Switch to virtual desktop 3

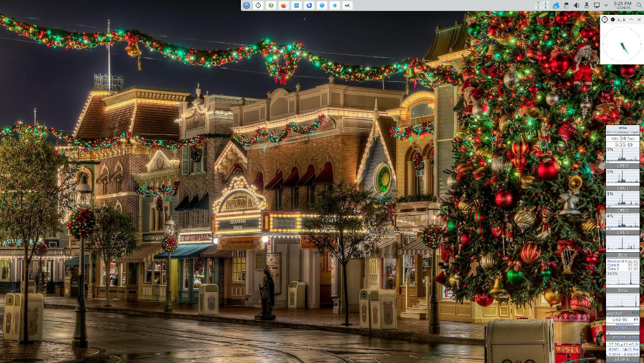point(538,8)
